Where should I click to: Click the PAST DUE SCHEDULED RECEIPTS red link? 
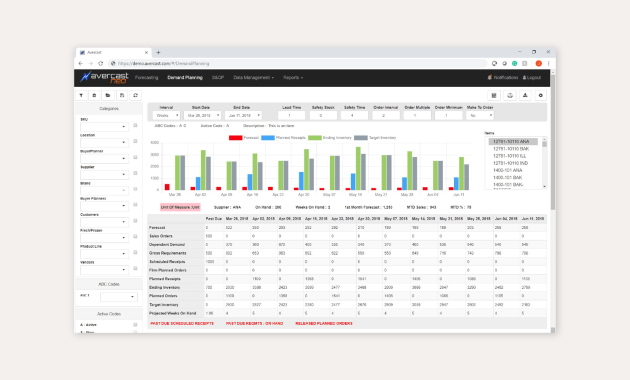tap(182, 323)
